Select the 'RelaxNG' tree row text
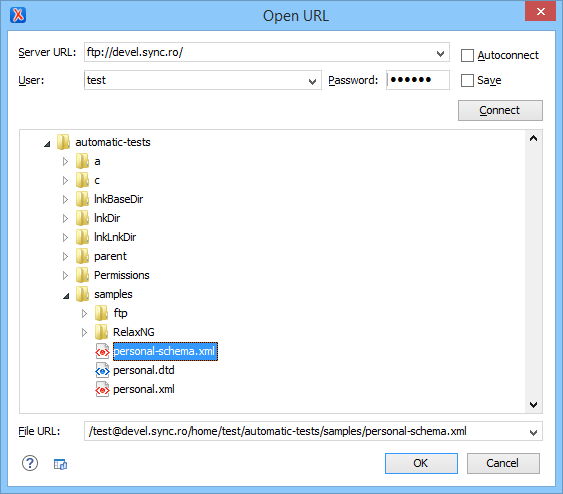Image resolution: width=563 pixels, height=494 pixels. 134,332
